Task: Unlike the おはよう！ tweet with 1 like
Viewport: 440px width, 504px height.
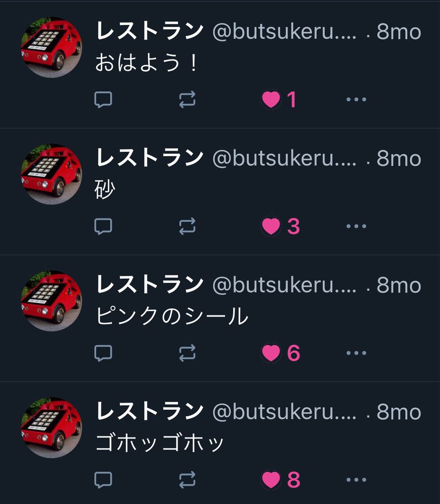Action: point(271,99)
